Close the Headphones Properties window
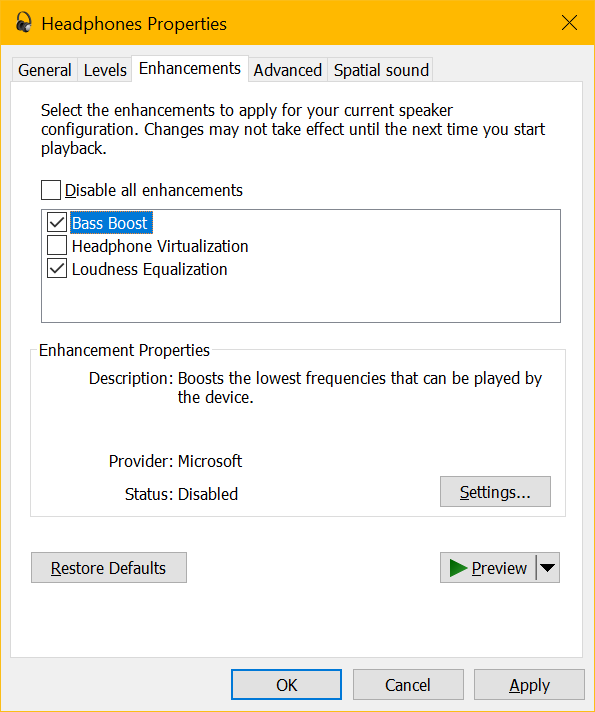This screenshot has width=595, height=712. click(x=569, y=22)
